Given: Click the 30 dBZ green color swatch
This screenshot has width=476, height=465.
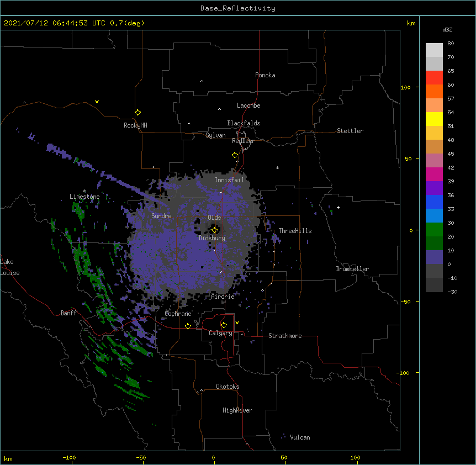Looking at the screenshot, I should pyautogui.click(x=434, y=230).
